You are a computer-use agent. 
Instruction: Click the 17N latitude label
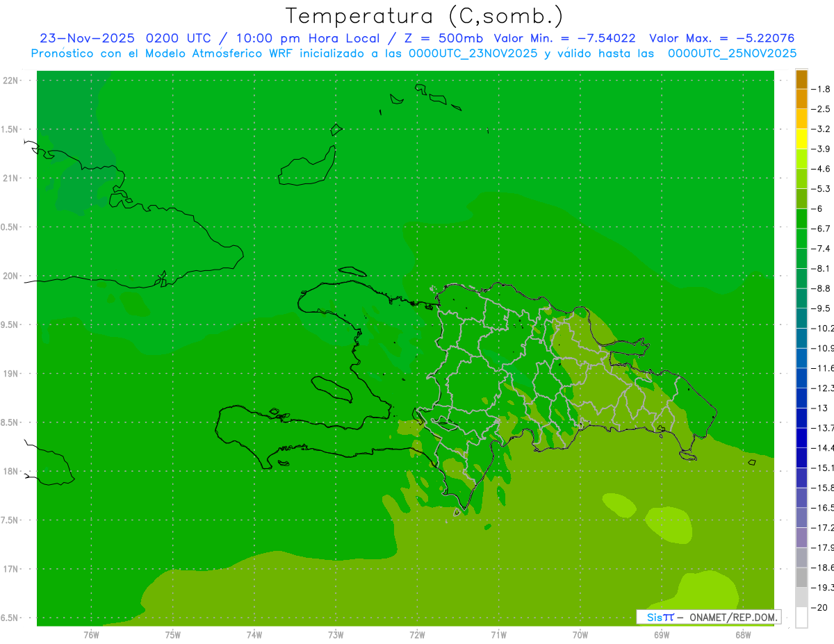[x=10, y=569]
